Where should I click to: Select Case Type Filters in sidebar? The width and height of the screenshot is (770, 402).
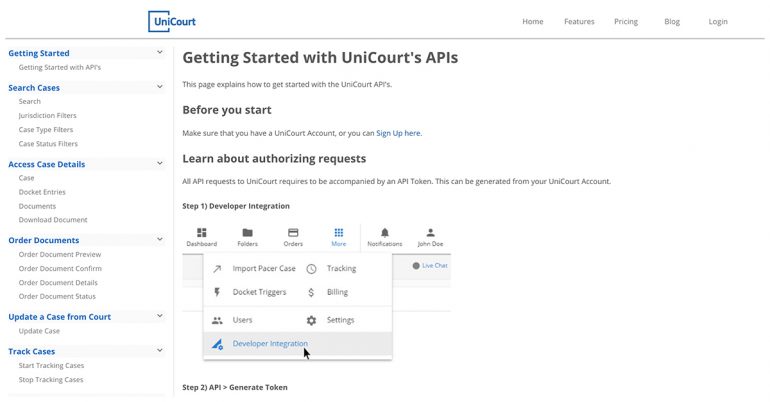pos(46,130)
